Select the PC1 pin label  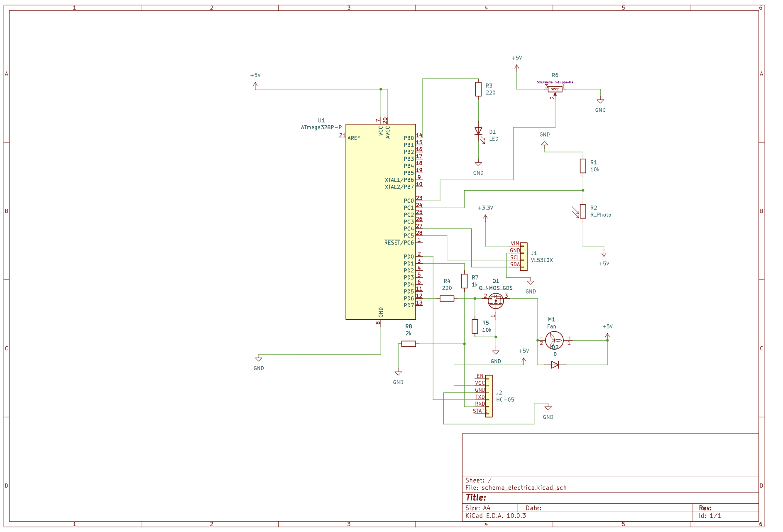pos(409,208)
